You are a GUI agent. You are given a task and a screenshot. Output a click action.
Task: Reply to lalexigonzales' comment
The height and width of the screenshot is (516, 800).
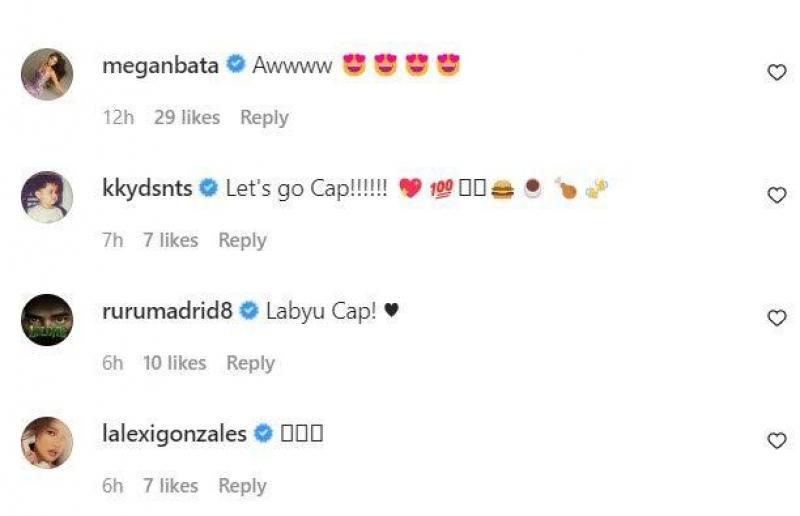(242, 486)
